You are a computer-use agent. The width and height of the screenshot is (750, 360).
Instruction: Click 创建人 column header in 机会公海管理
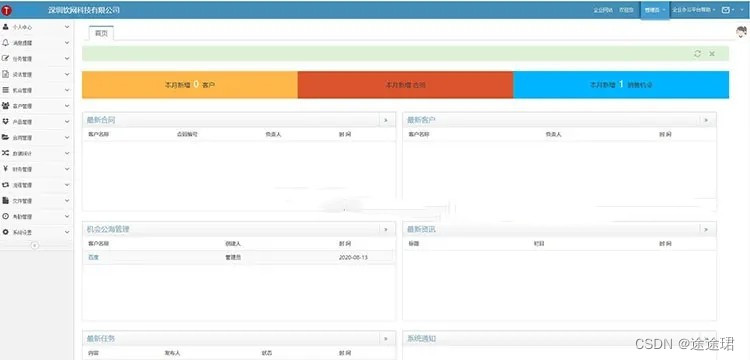click(233, 243)
